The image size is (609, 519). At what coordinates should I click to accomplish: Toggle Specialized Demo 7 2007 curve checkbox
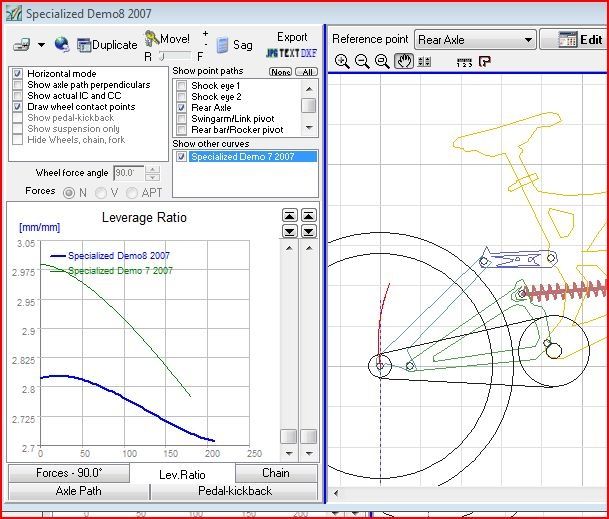tap(181, 157)
